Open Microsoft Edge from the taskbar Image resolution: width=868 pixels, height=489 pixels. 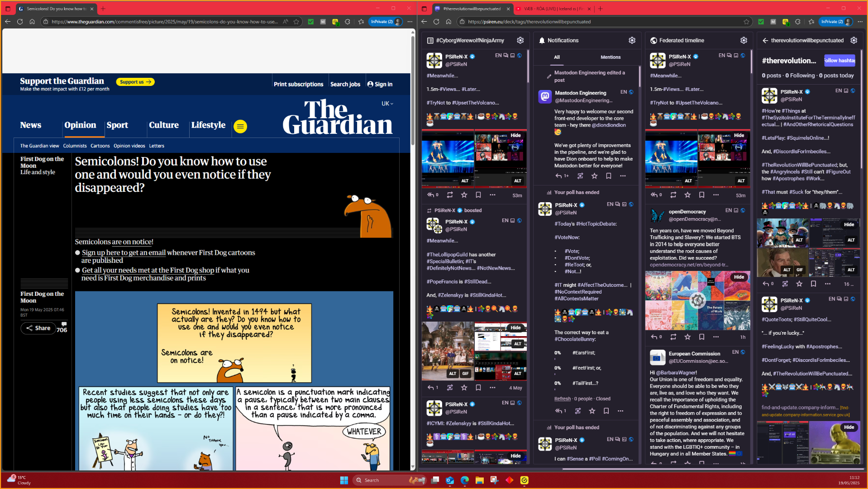click(465, 480)
